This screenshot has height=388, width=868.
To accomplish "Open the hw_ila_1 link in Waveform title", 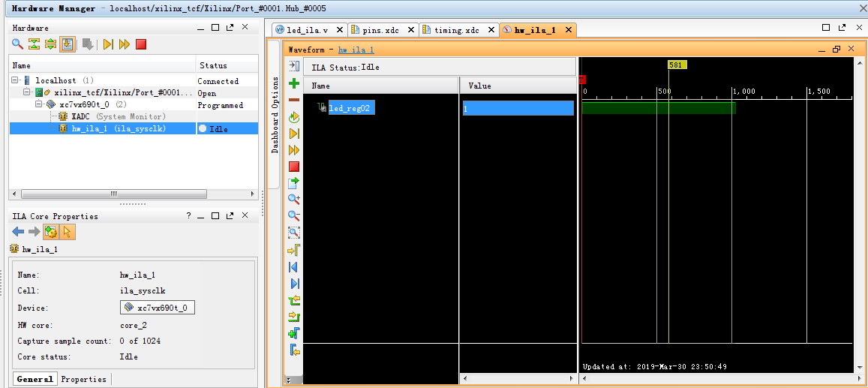I will 356,50.
